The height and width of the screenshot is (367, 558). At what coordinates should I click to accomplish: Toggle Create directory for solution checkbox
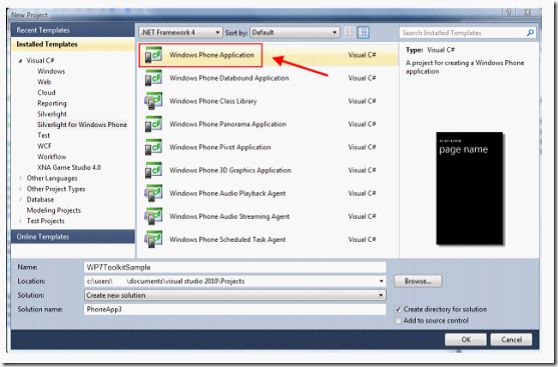click(x=398, y=309)
